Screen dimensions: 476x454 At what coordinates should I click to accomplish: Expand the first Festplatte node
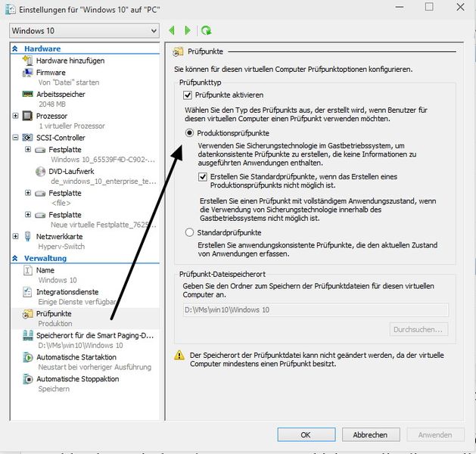pos(28,149)
